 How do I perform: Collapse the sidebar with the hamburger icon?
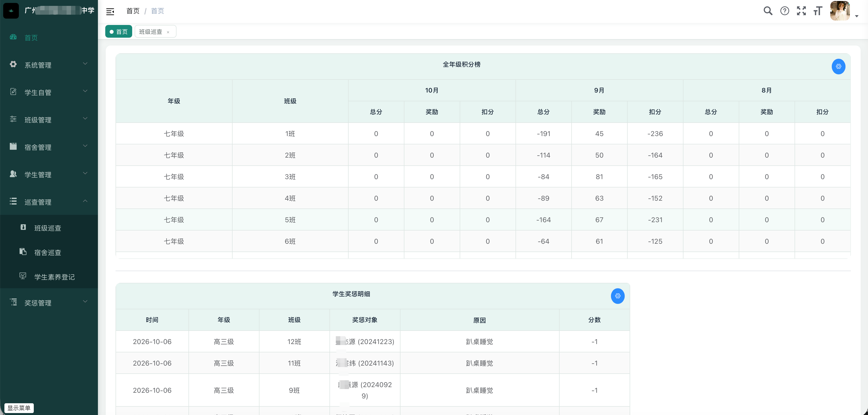click(110, 12)
